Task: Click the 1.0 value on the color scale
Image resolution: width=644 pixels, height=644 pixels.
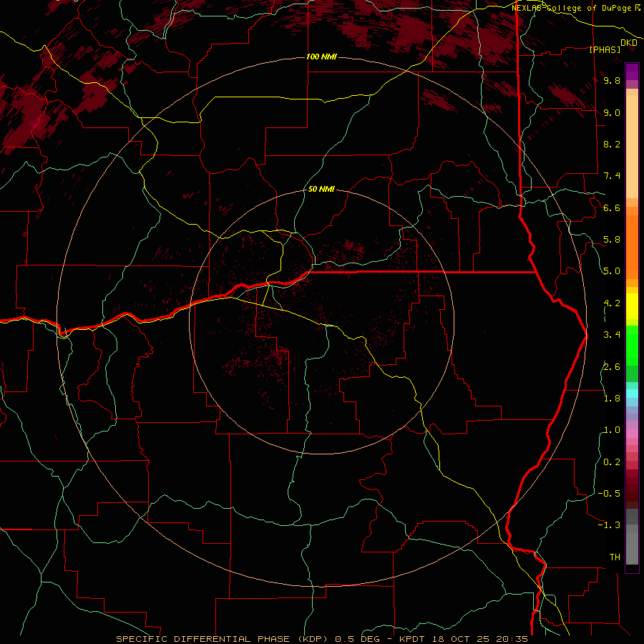Action: (612, 430)
